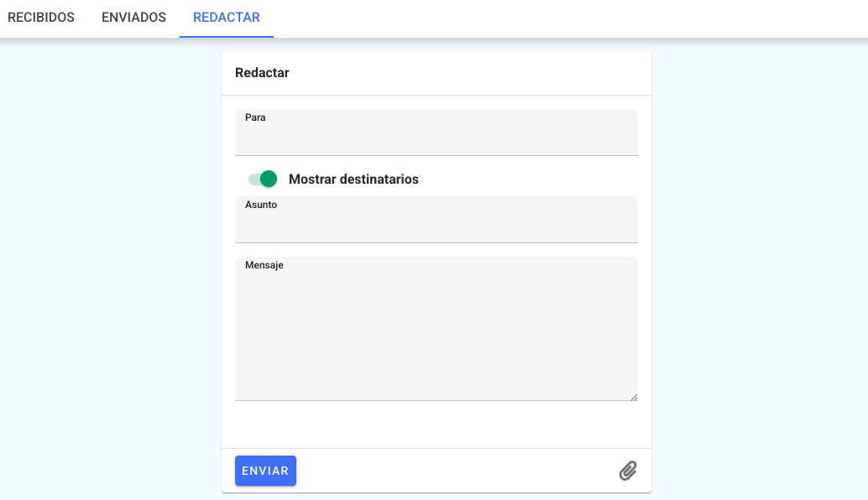Click the blue underline beneath REDACTAR
Viewport: 868px width, 500px height.
(x=227, y=37)
